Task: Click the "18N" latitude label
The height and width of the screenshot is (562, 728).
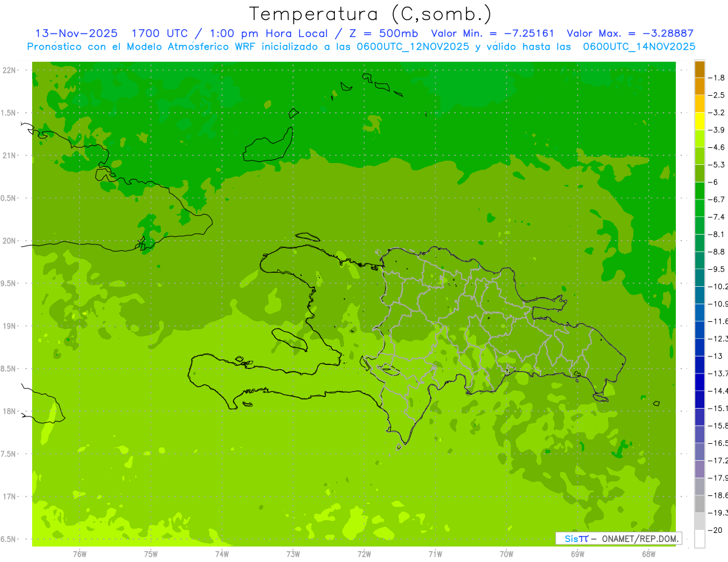Action: point(9,411)
